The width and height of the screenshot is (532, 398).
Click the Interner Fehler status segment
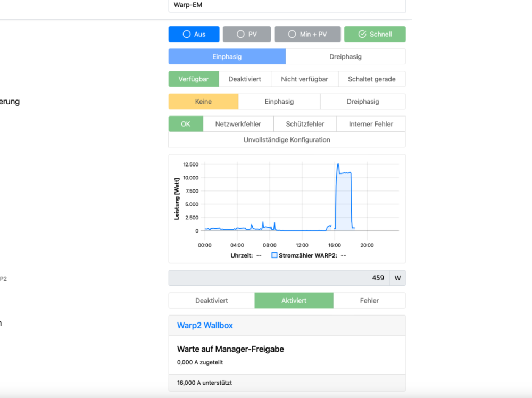click(371, 124)
